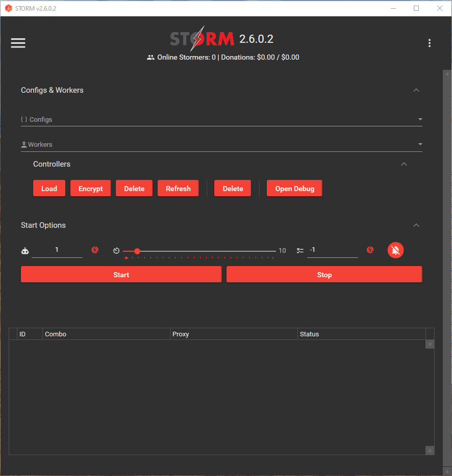Image resolution: width=452 pixels, height=476 pixels.
Task: Open the three-dot options menu
Action: (x=429, y=43)
